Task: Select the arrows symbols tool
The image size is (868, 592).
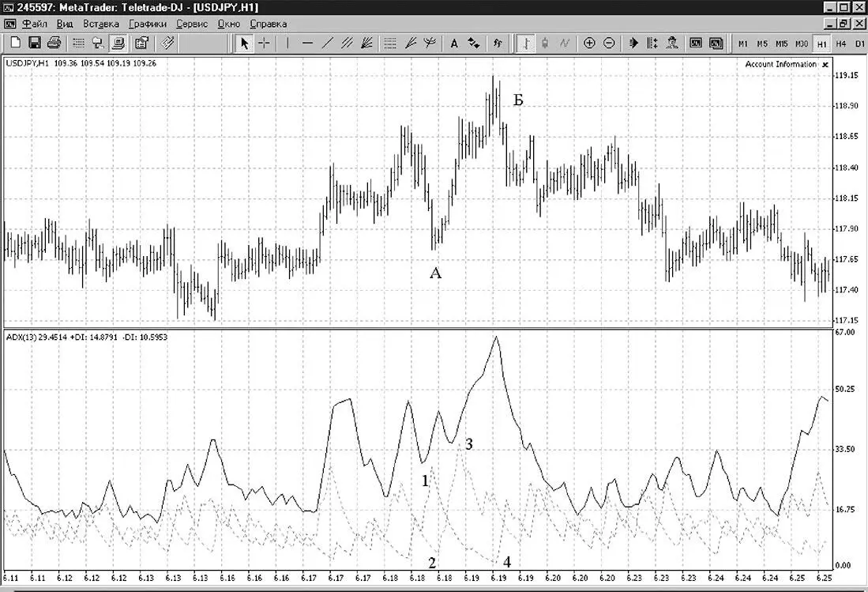Action: click(x=474, y=43)
